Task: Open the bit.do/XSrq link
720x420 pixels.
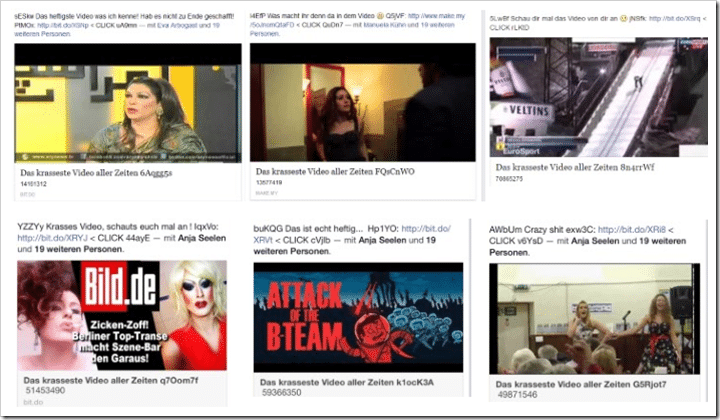Action: (675, 19)
